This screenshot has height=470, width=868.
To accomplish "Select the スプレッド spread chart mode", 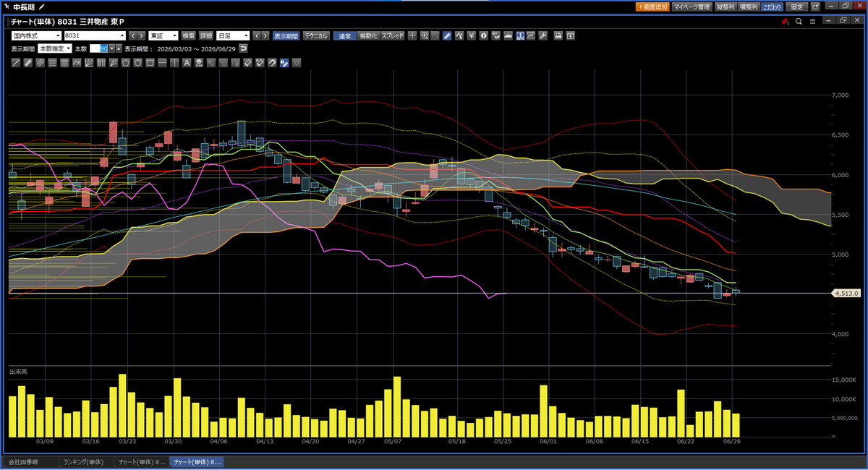I will tap(393, 35).
